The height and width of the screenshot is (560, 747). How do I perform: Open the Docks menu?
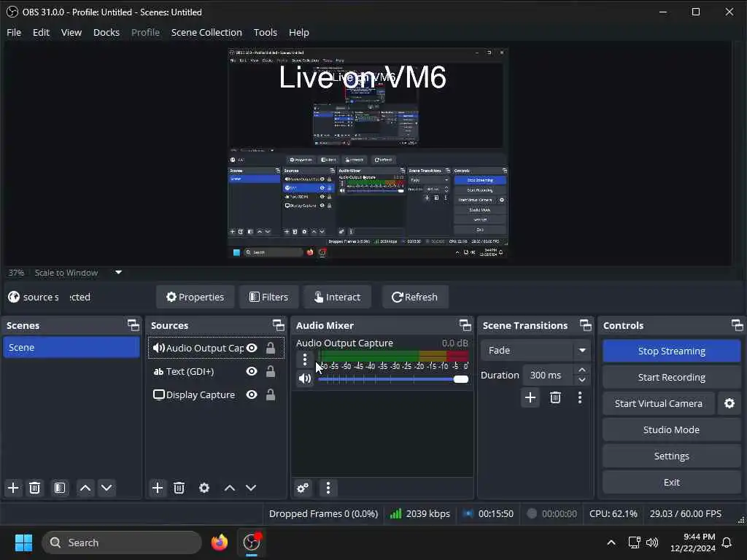click(107, 32)
